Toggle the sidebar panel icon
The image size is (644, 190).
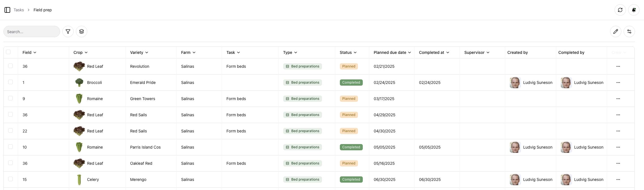[x=7, y=10]
